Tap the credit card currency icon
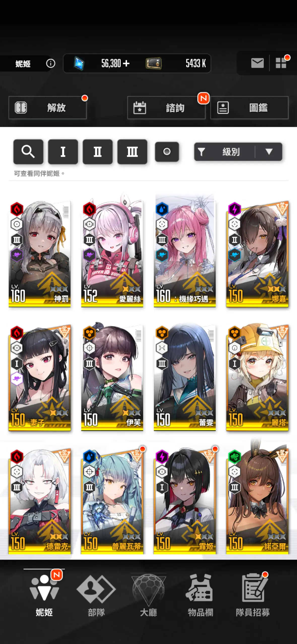This screenshot has width=297, height=644. [153, 63]
